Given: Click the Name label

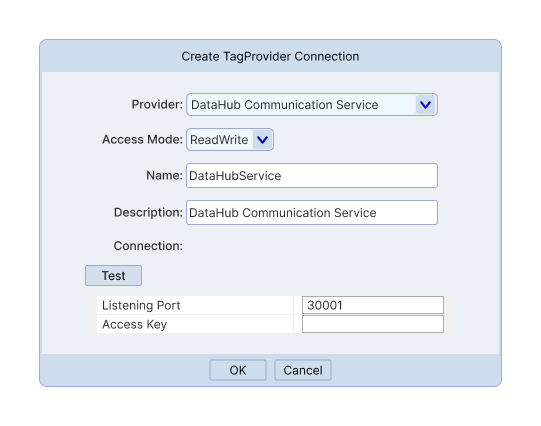Looking at the screenshot, I should [x=165, y=175].
